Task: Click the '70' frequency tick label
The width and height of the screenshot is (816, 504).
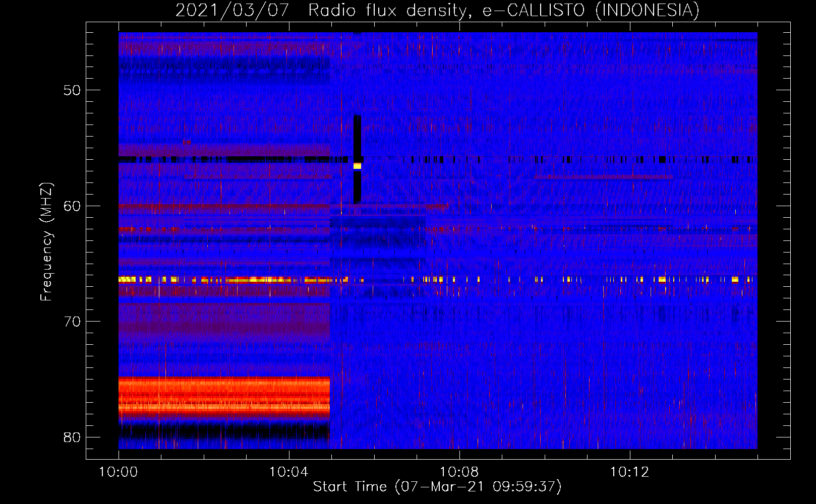Action: click(72, 322)
